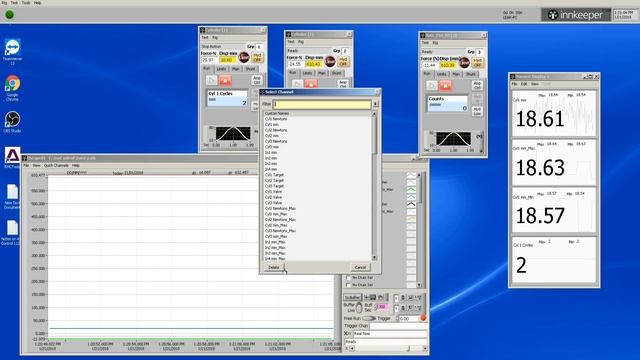Select 'Cyl1 Target' in the channel list
Image resolution: width=640 pixels, height=360 pixels.
click(274, 175)
